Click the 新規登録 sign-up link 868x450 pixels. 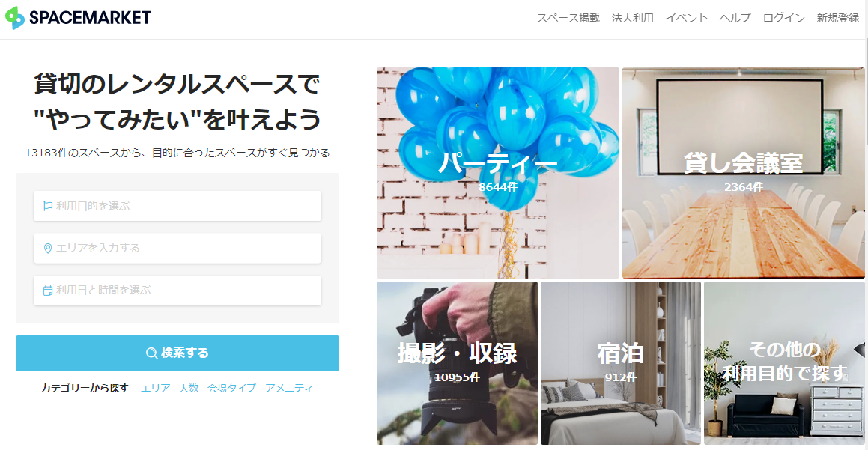point(838,18)
